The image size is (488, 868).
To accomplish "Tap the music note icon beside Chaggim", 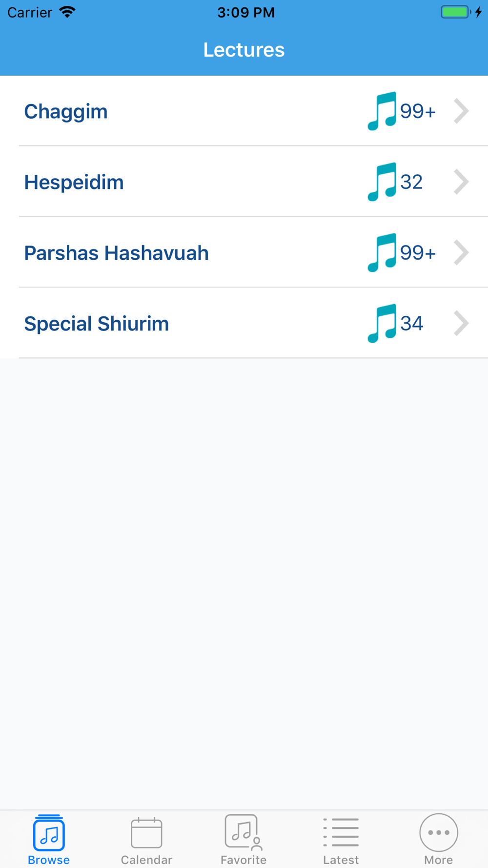I will coord(382,111).
